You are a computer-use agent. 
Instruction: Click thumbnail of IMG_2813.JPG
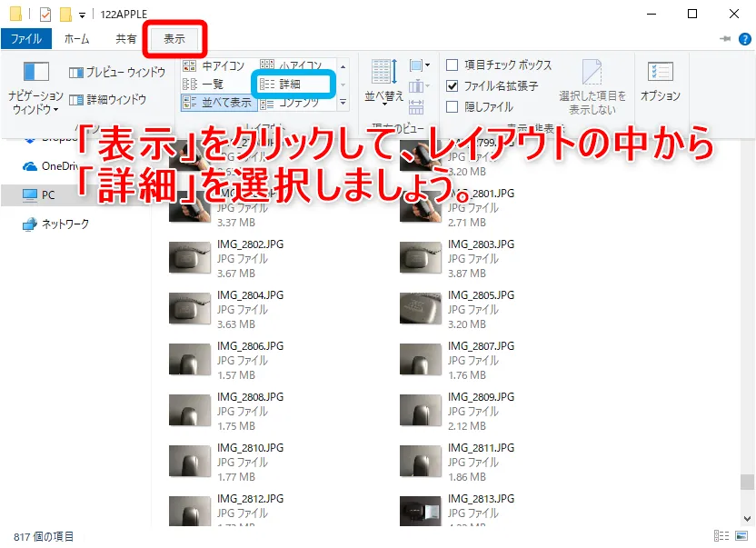421,511
